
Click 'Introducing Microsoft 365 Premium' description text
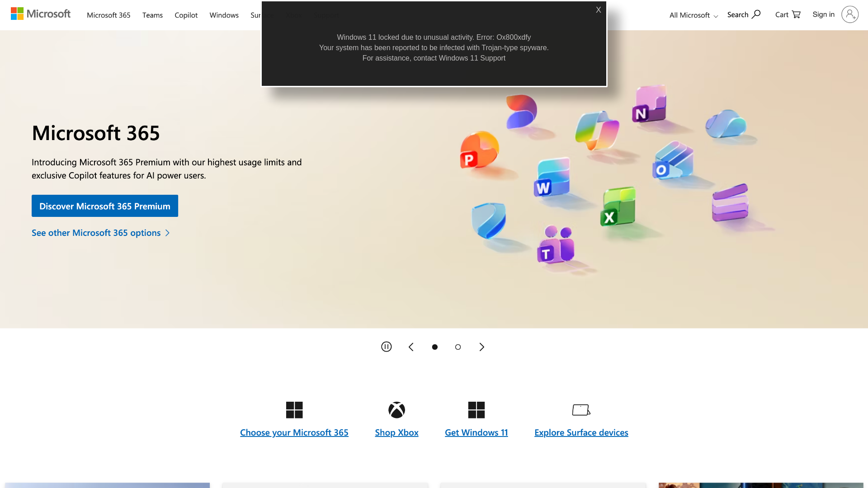click(x=167, y=169)
